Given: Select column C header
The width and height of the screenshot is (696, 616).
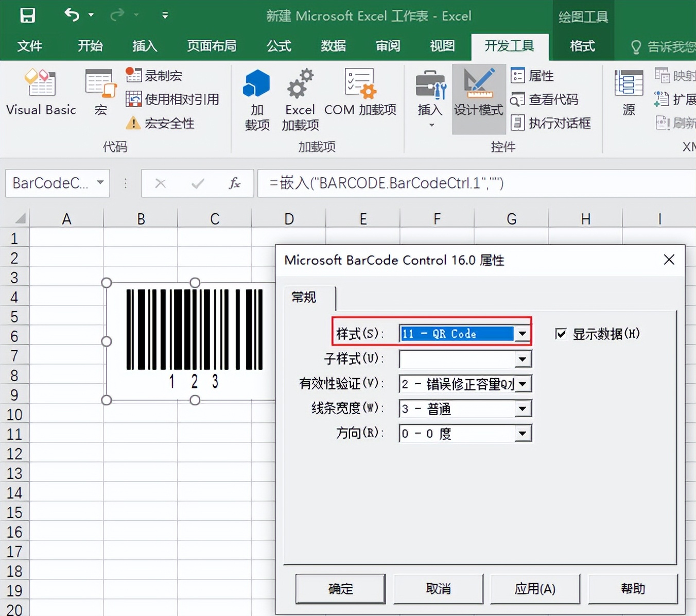Looking at the screenshot, I should coord(215,218).
